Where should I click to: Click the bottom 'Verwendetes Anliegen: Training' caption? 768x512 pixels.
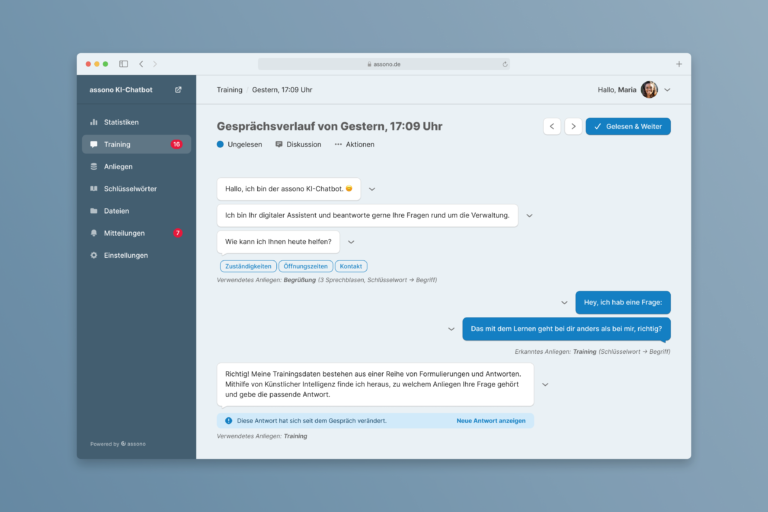tap(262, 436)
